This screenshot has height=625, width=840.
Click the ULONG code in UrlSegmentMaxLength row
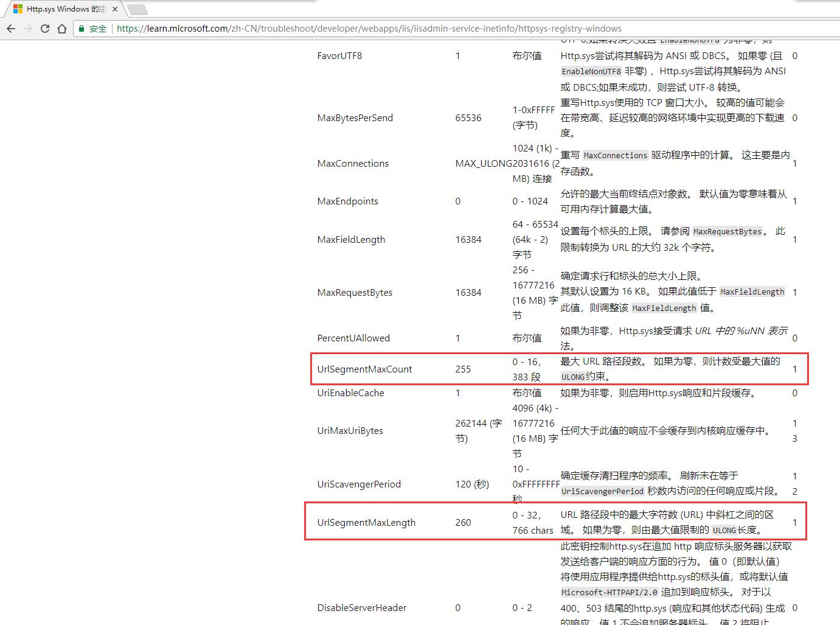click(724, 530)
